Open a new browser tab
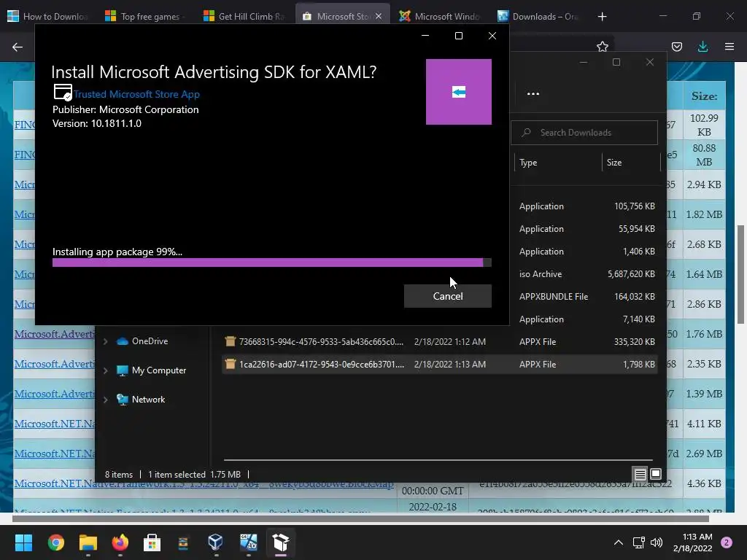Image resolution: width=747 pixels, height=560 pixels. pos(602,17)
